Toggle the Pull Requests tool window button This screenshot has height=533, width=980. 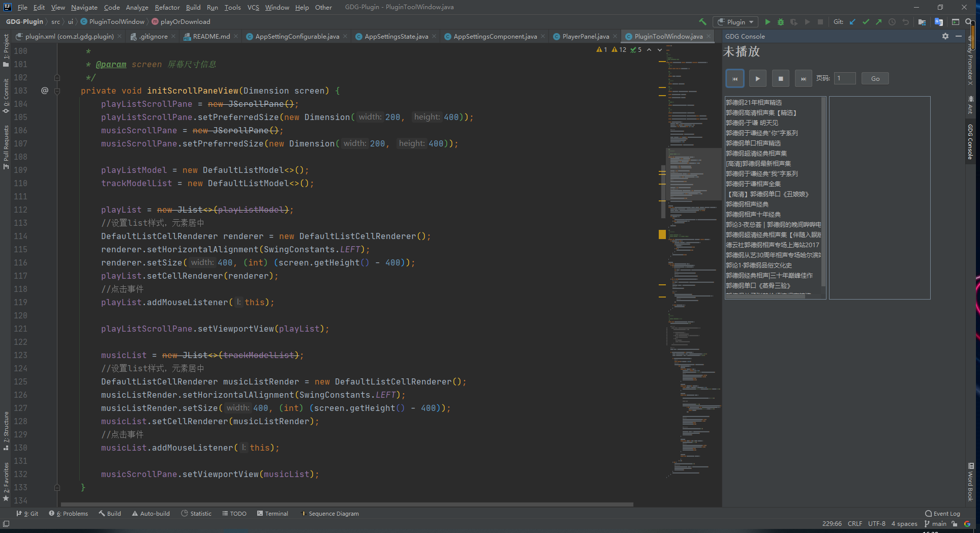pos(6,147)
